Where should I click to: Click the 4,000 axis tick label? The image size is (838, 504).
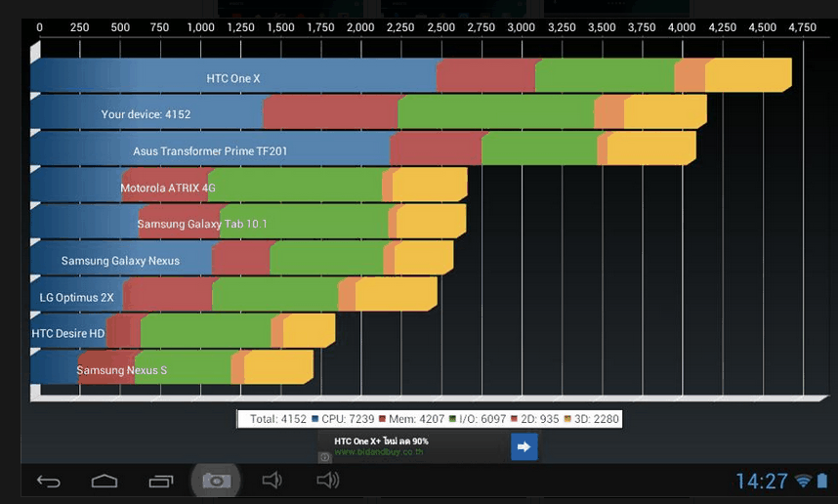point(682,27)
